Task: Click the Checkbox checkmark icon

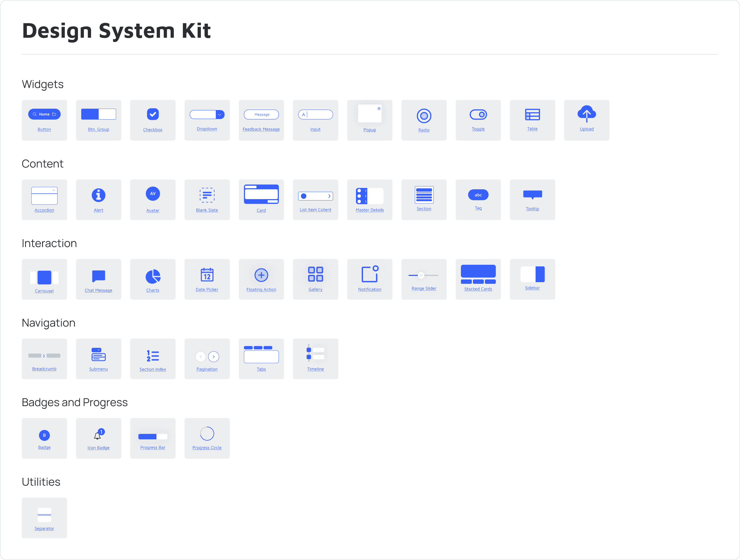Action: pyautogui.click(x=153, y=114)
